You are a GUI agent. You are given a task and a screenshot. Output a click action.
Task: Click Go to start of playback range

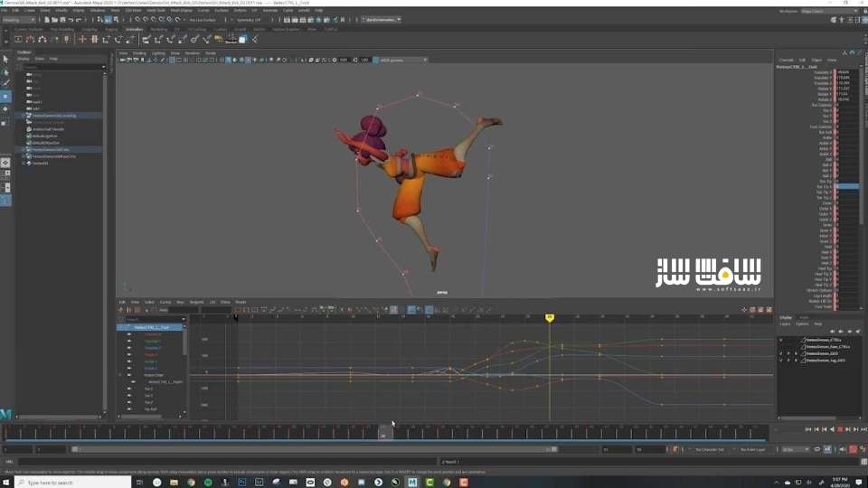coord(807,429)
